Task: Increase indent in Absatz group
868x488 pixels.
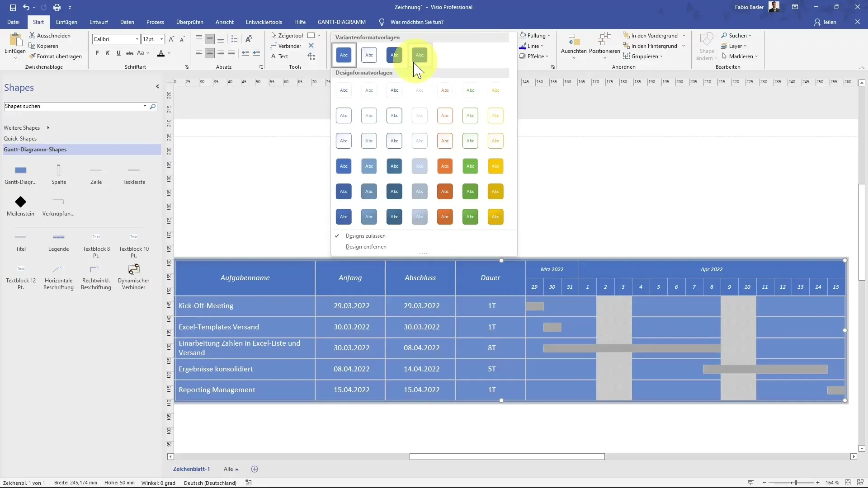Action: pos(256,53)
